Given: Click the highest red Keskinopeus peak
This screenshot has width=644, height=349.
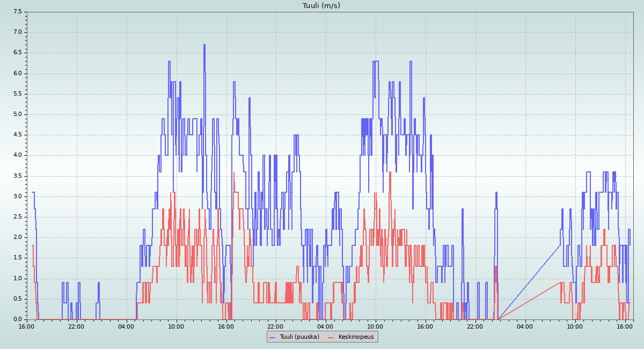Looking at the screenshot, I should (x=390, y=172).
